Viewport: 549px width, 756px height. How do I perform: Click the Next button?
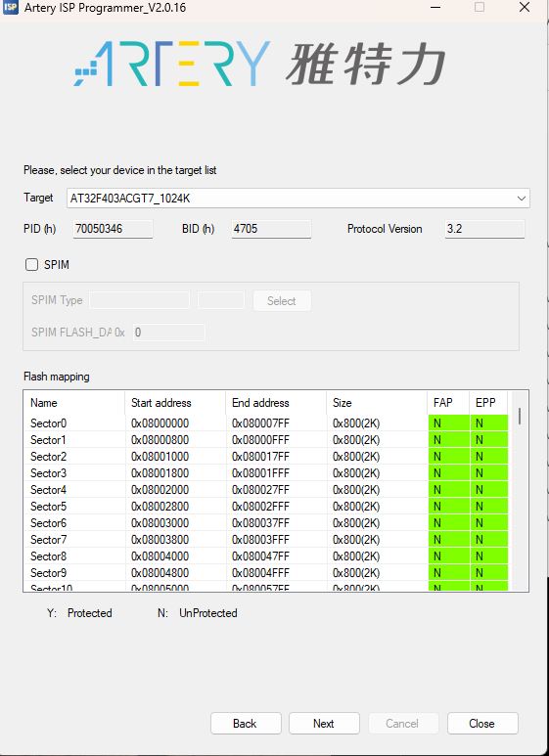pos(324,723)
